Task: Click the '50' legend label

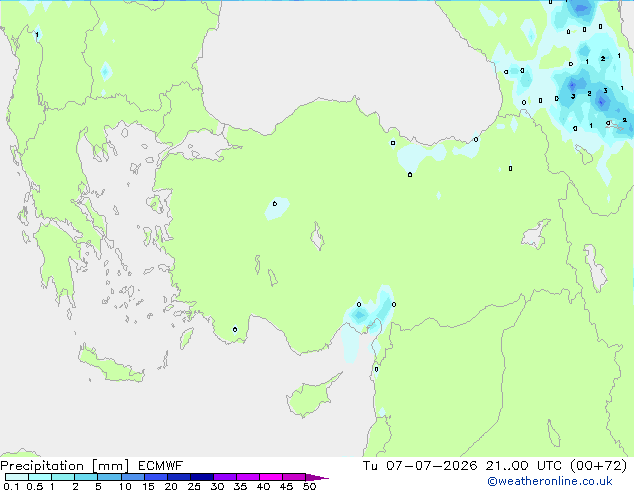Action: point(309,486)
